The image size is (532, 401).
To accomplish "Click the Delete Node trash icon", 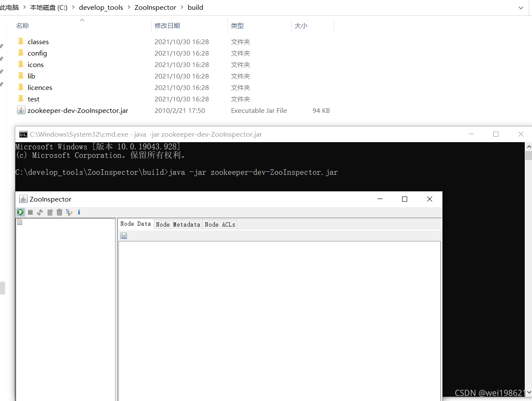I will 59,212.
